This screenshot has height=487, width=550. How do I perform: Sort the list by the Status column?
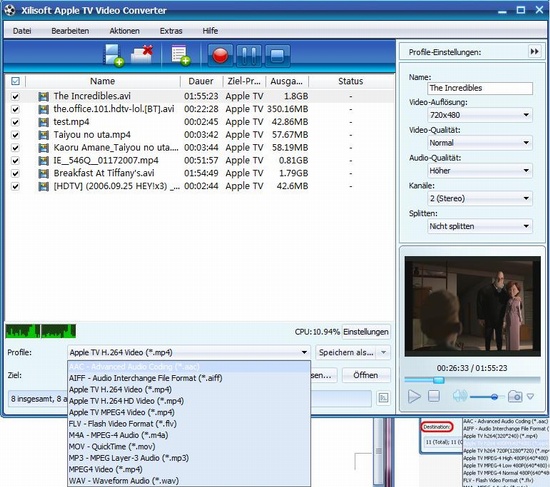[351, 81]
